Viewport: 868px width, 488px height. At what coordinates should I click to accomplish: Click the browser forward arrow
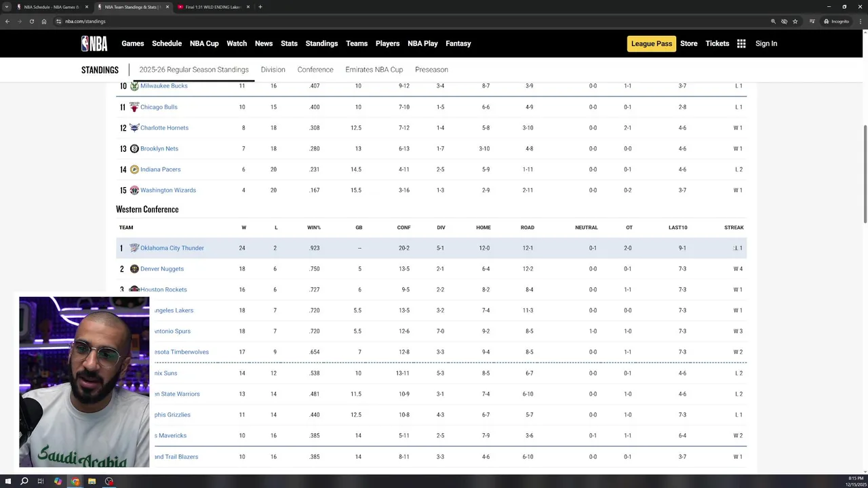pos(19,21)
